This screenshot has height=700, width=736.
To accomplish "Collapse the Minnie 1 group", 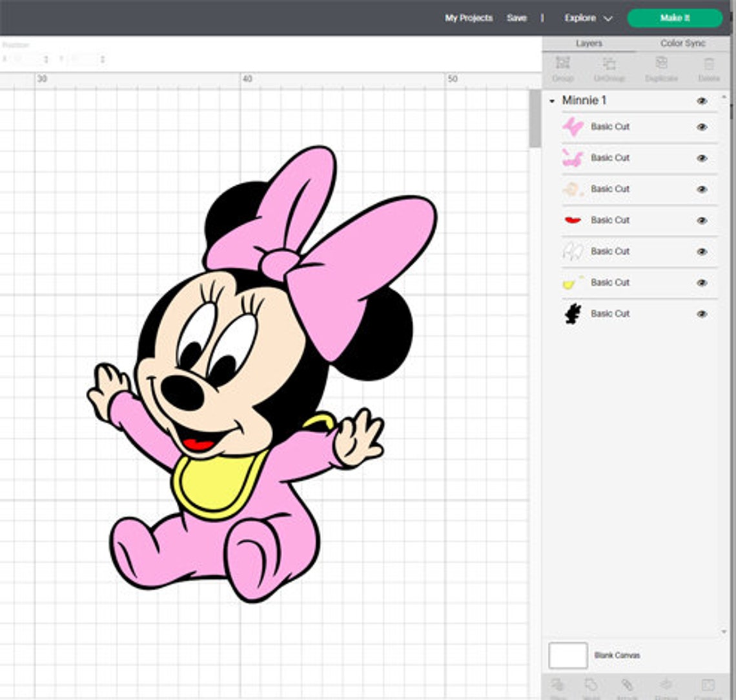I will click(553, 100).
